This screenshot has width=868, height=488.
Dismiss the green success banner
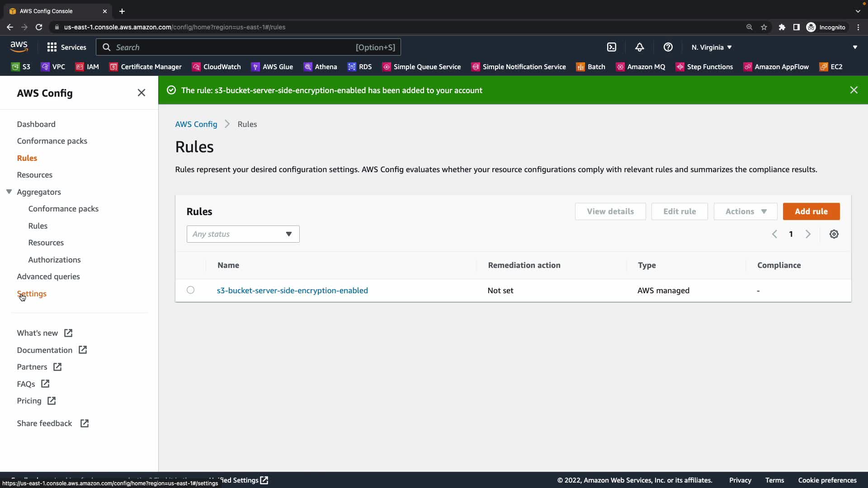[x=854, y=90]
